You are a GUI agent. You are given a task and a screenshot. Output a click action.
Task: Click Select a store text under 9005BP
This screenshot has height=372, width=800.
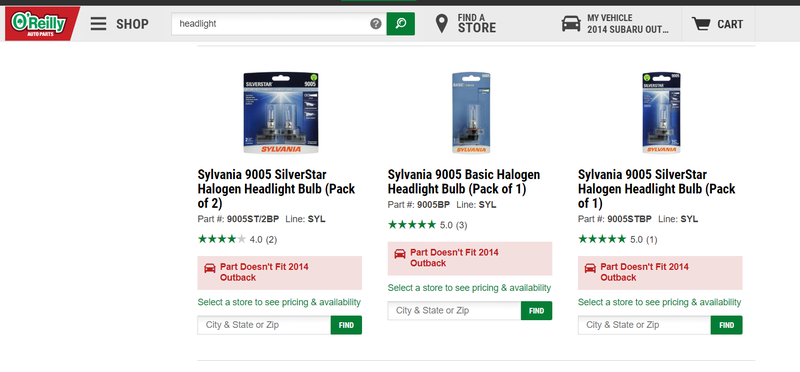coord(469,288)
